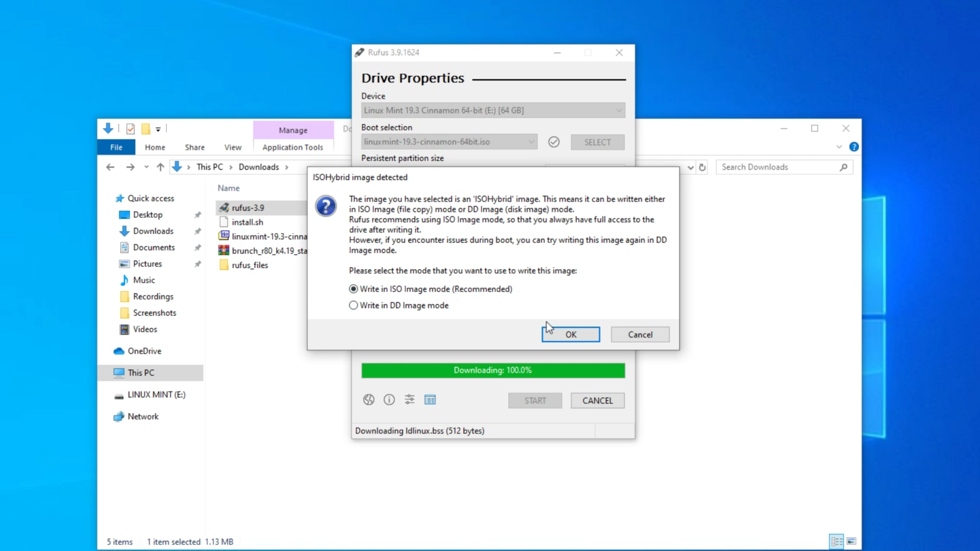The width and height of the screenshot is (980, 551).
Task: Select OneDrive in navigation pane
Action: (x=144, y=351)
